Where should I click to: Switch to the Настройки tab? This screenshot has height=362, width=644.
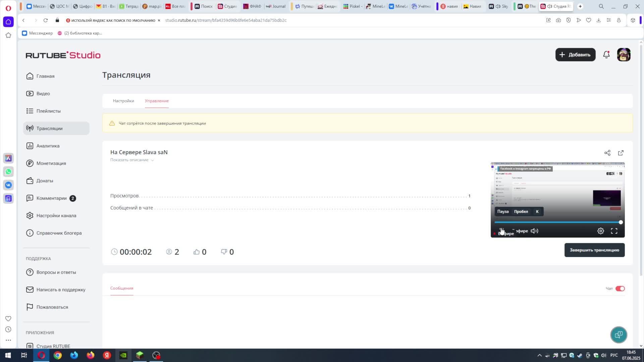(x=123, y=101)
